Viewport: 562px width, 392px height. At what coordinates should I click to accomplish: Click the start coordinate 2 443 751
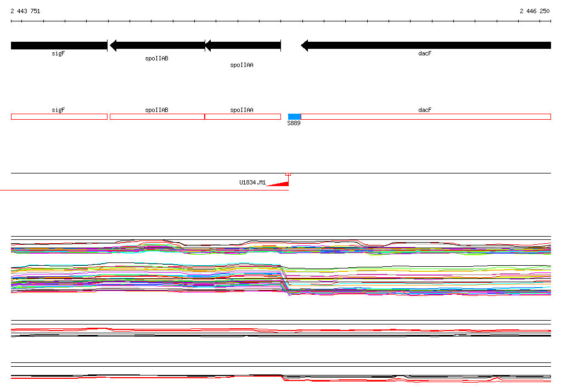click(x=25, y=11)
